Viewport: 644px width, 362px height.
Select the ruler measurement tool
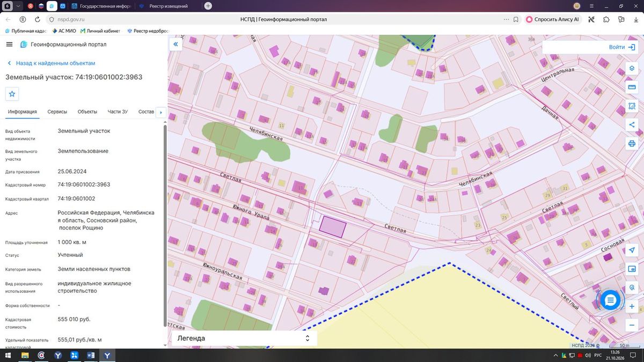[632, 87]
